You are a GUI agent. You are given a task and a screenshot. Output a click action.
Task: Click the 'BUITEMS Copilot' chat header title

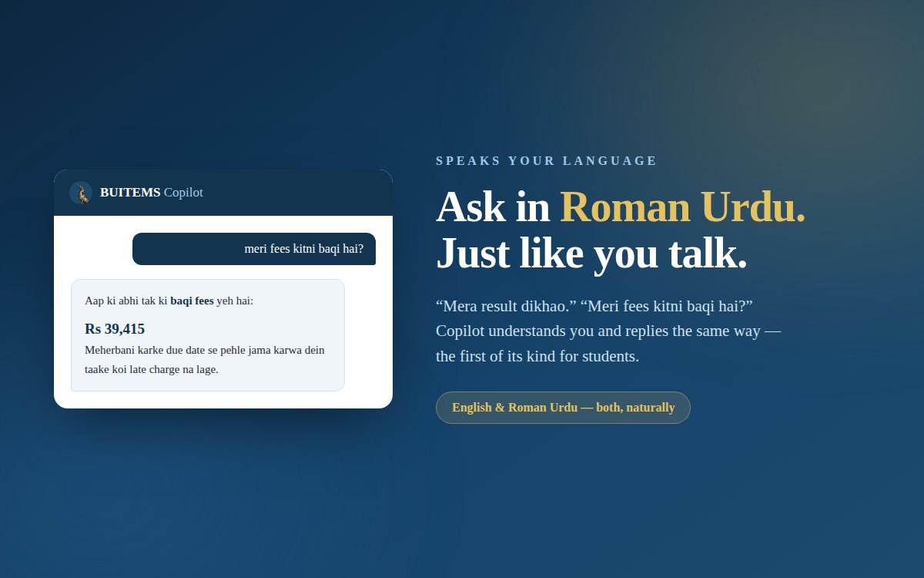coord(152,193)
